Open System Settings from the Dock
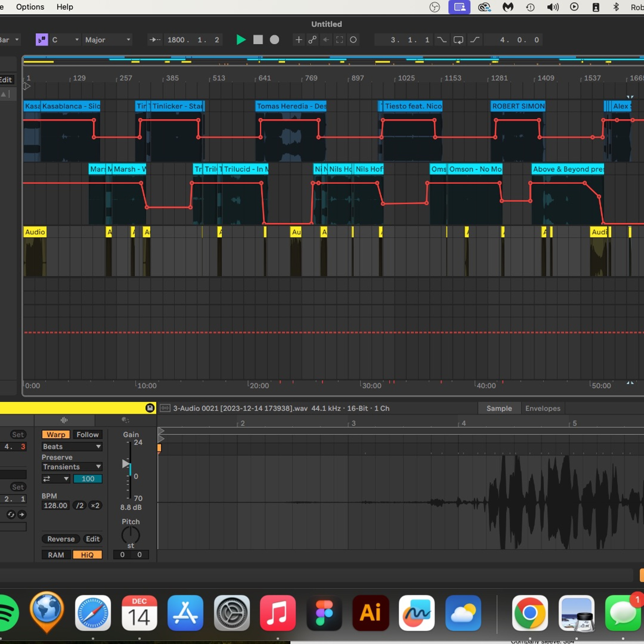644x644 pixels. pos(232,613)
